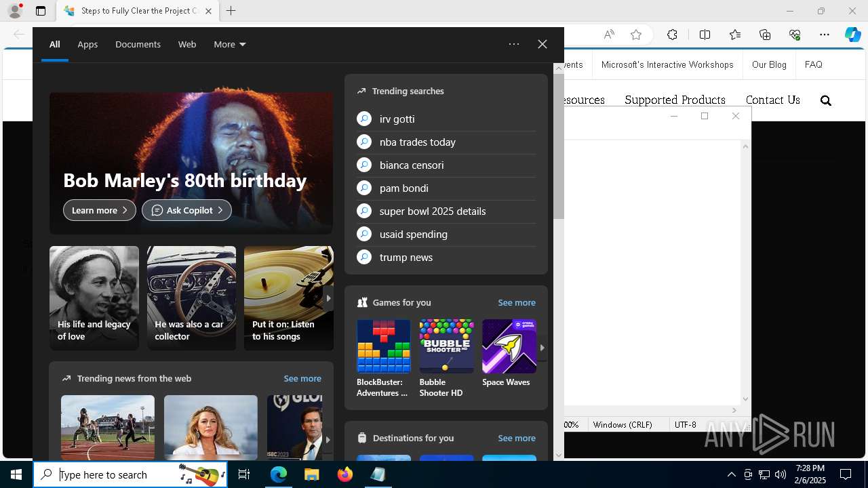The image size is (868, 488).
Task: Search trending term irv gotti
Action: [x=446, y=119]
